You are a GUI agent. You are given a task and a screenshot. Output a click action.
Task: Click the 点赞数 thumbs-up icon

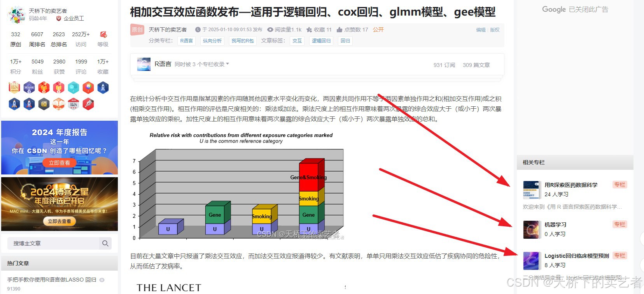(339, 30)
